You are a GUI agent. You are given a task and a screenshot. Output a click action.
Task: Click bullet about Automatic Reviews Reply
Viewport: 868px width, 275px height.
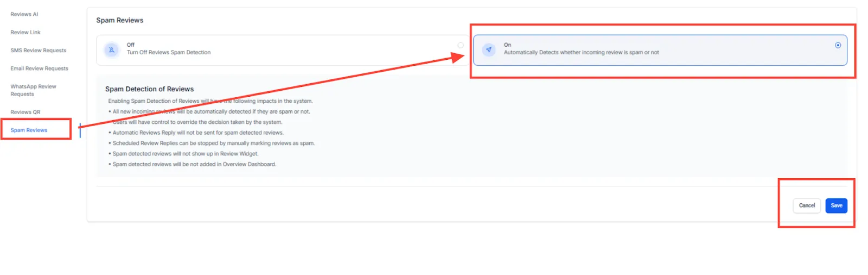[x=196, y=133]
